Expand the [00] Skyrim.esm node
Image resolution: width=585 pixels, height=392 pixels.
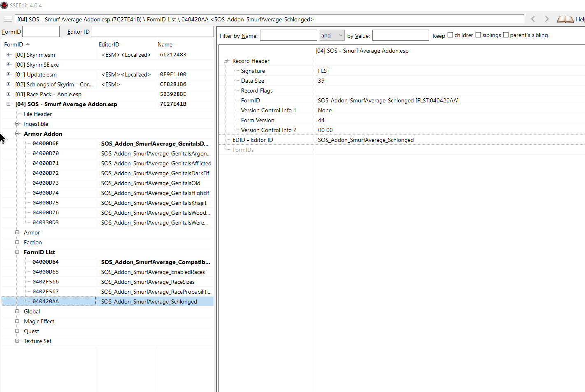pos(8,54)
